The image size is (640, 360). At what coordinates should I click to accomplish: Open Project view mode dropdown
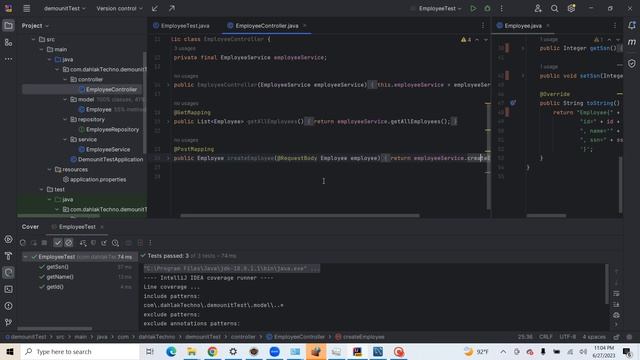pos(35,26)
